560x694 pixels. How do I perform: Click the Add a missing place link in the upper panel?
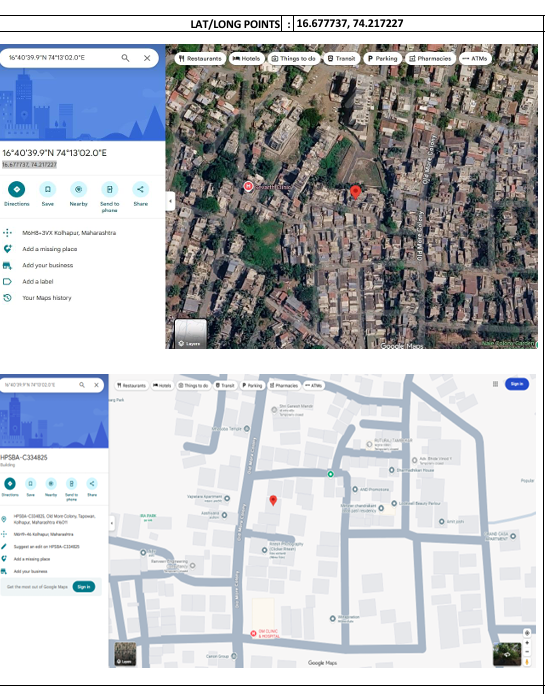click(50, 249)
